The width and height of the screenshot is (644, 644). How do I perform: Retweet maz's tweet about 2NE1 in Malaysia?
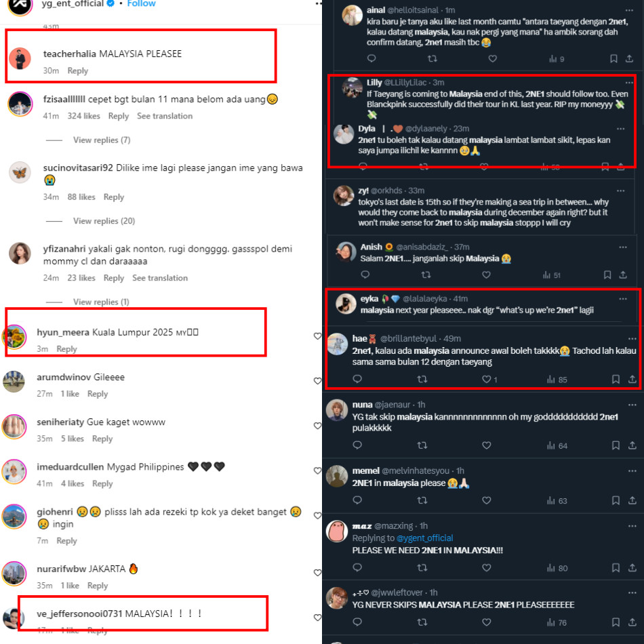(422, 567)
